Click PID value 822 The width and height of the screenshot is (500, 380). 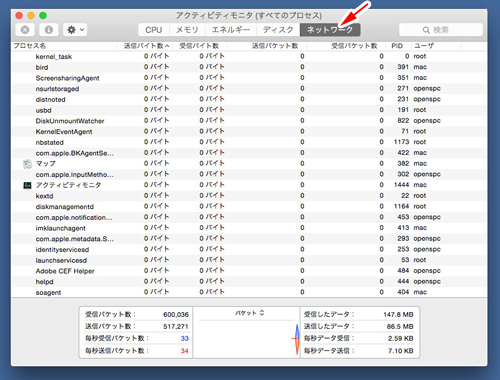pos(403,120)
